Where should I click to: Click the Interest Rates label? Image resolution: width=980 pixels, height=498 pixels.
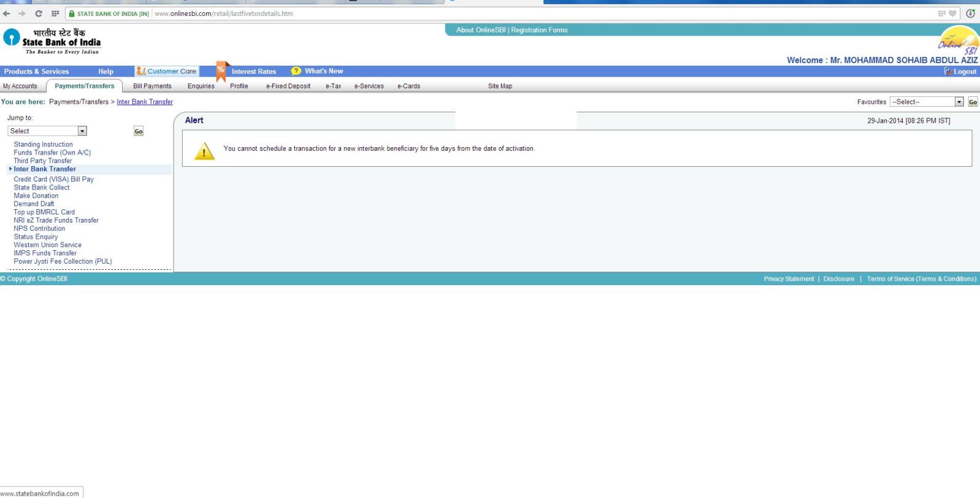click(x=254, y=72)
